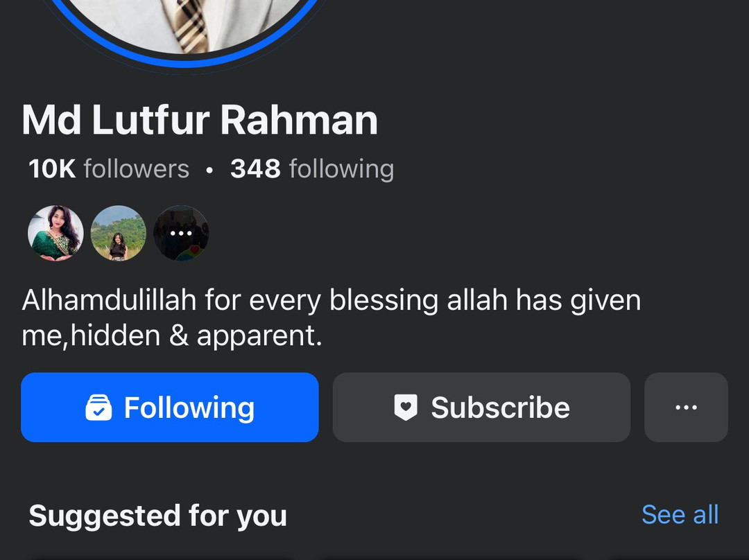Viewport: 749px width, 560px height.
Task: Click the Subscribe label text
Action: pos(501,408)
